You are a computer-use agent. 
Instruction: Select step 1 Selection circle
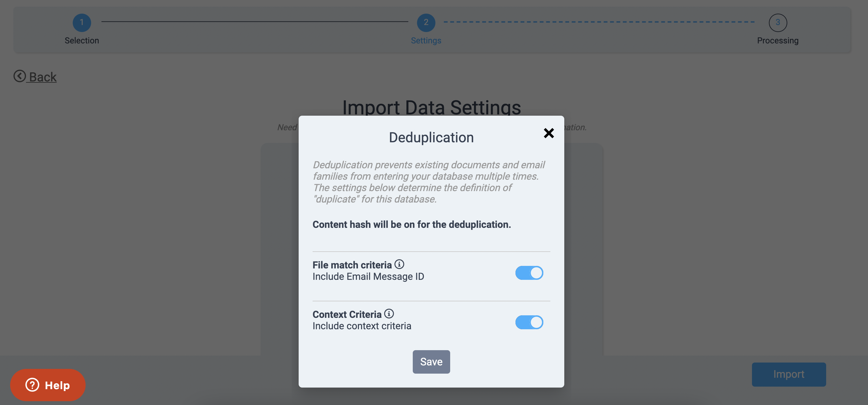click(x=81, y=22)
